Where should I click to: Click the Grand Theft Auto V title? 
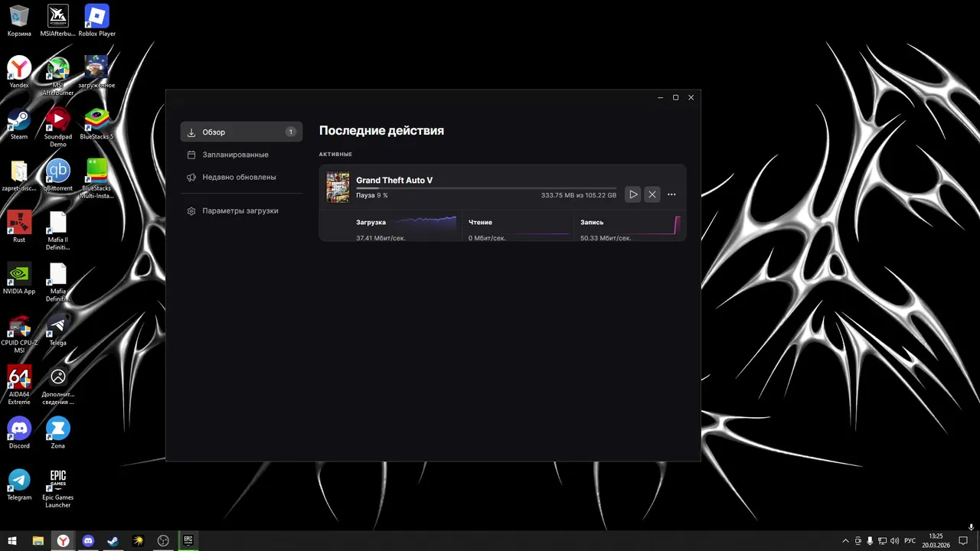(394, 181)
